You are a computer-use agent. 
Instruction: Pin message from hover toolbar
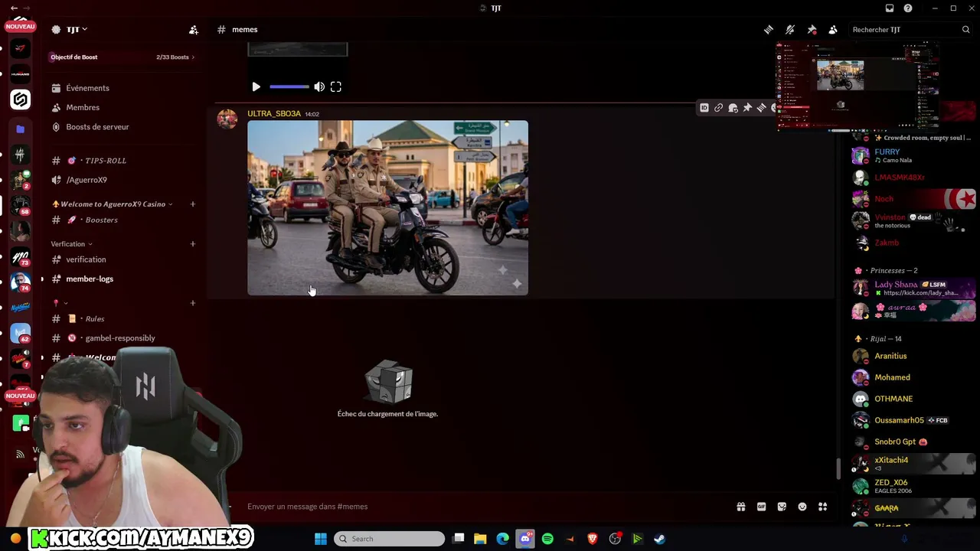coord(747,108)
